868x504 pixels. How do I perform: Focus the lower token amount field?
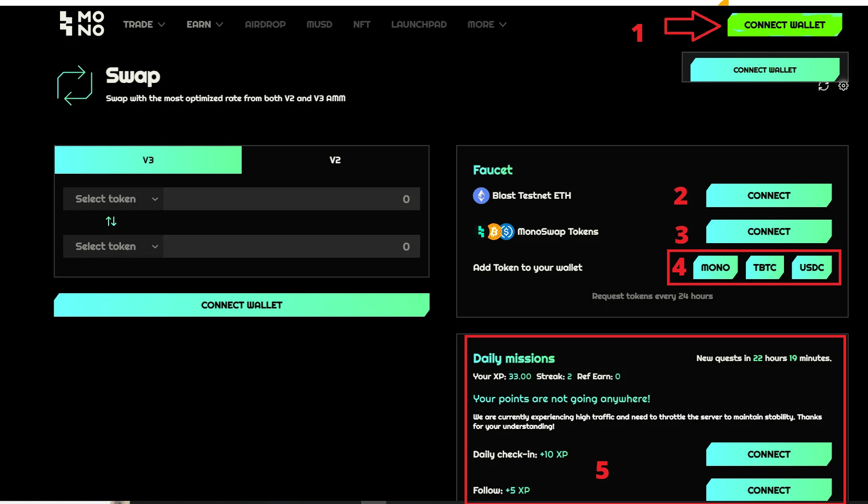(292, 246)
